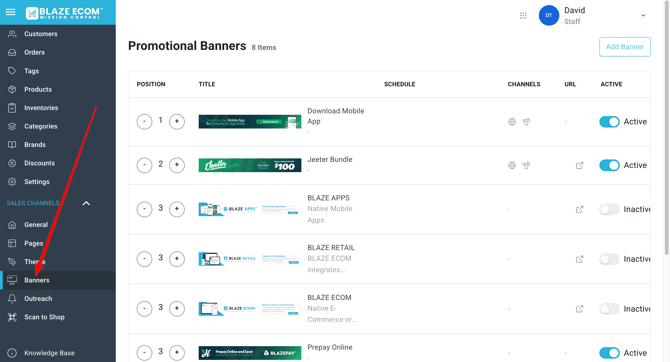Image resolution: width=670 pixels, height=362 pixels.
Task: Open the Jeeter Bundle banner title
Action: pyautogui.click(x=330, y=159)
